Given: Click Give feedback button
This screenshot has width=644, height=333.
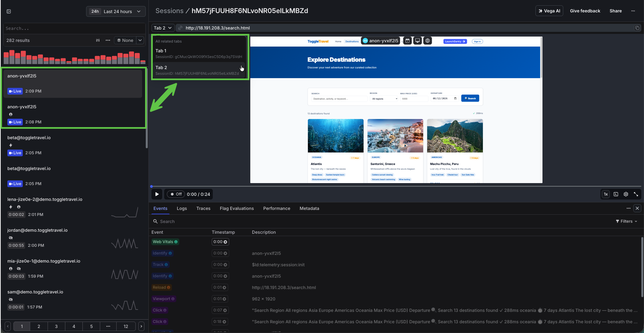Looking at the screenshot, I should [x=585, y=11].
